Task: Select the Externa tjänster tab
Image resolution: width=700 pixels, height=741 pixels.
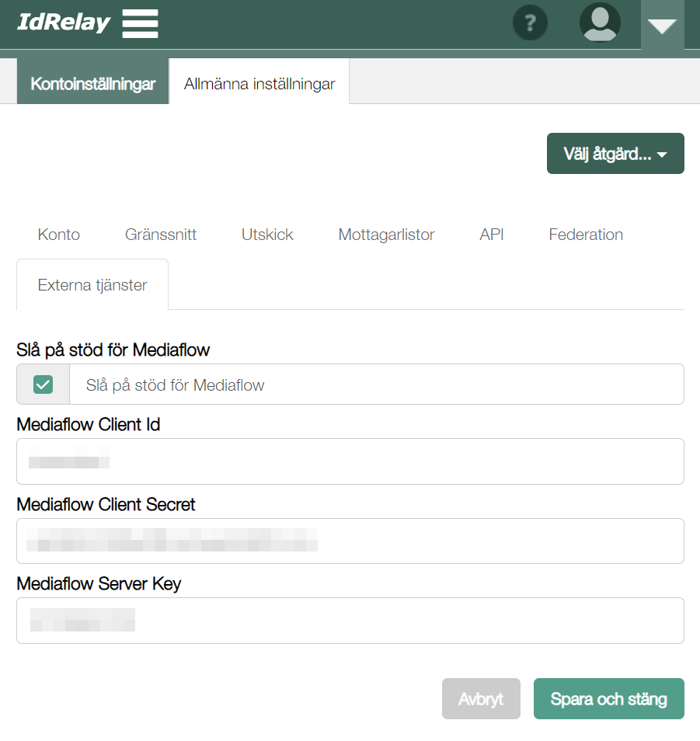Action: click(x=92, y=285)
